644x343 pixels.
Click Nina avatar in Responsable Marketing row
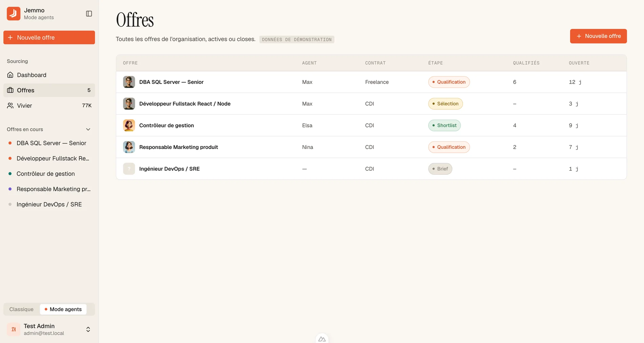[129, 147]
